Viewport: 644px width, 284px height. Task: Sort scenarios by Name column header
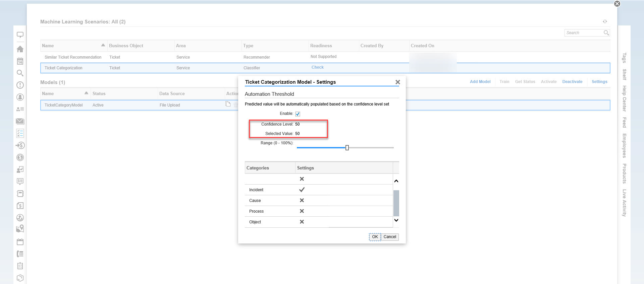click(73, 46)
